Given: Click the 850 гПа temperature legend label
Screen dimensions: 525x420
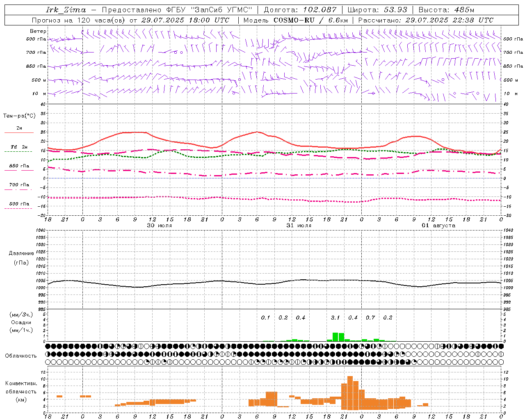Looking at the screenshot, I should coord(19,166).
